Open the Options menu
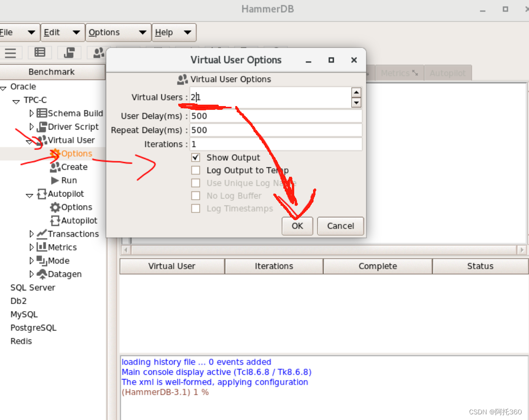The image size is (529, 420). [x=118, y=33]
